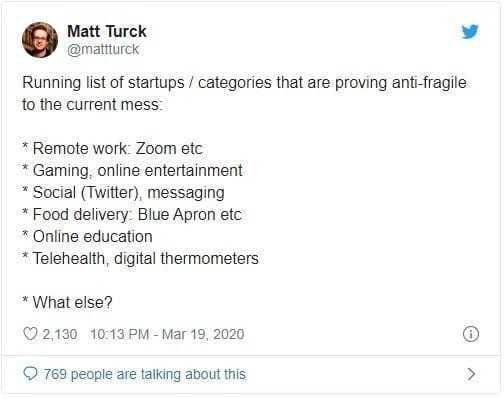Viewport: 504px width, 399px height.
Task: Select the 'What else?' line
Action: tap(67, 302)
